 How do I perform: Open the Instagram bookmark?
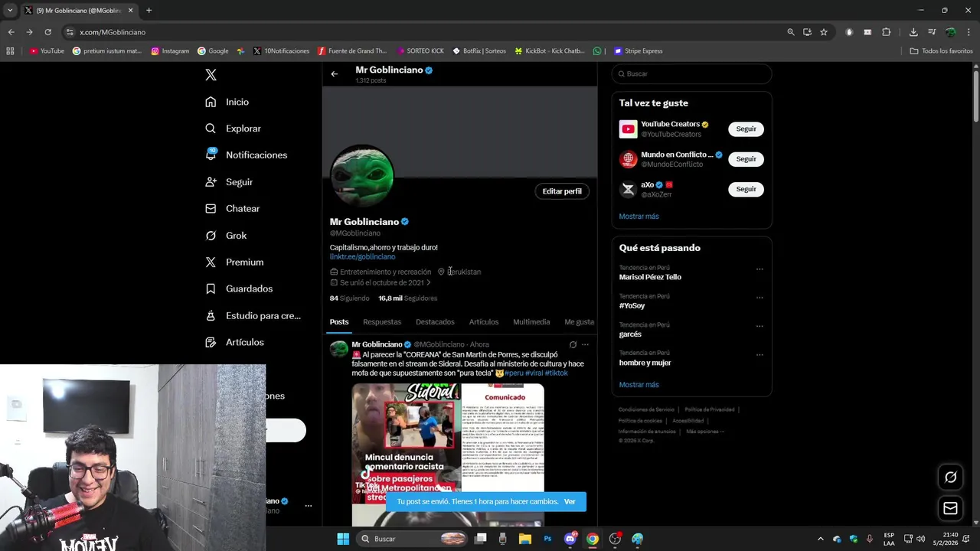(170, 51)
